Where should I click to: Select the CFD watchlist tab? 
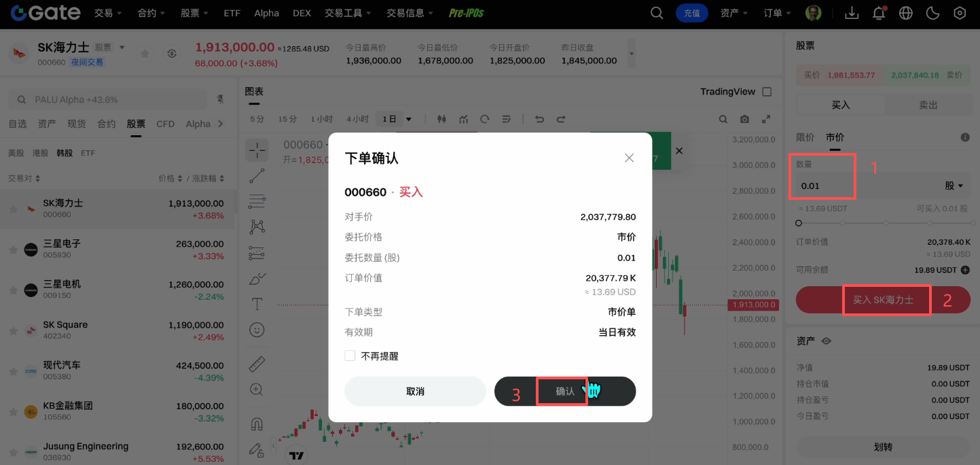coord(165,124)
